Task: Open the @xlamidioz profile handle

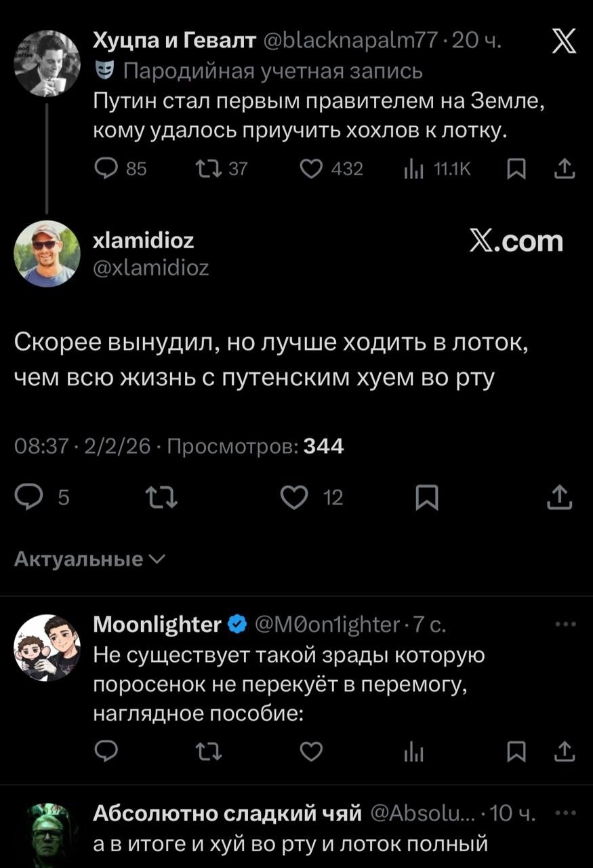Action: pos(149,269)
